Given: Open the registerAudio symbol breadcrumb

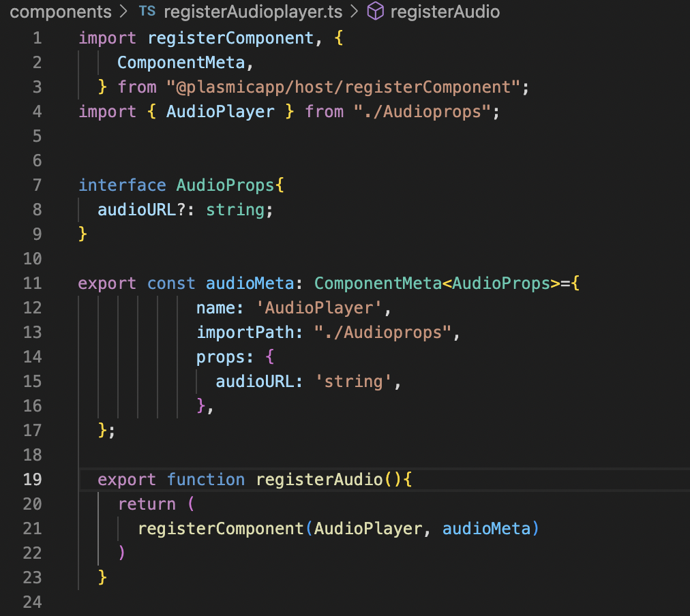Looking at the screenshot, I should pos(445,12).
